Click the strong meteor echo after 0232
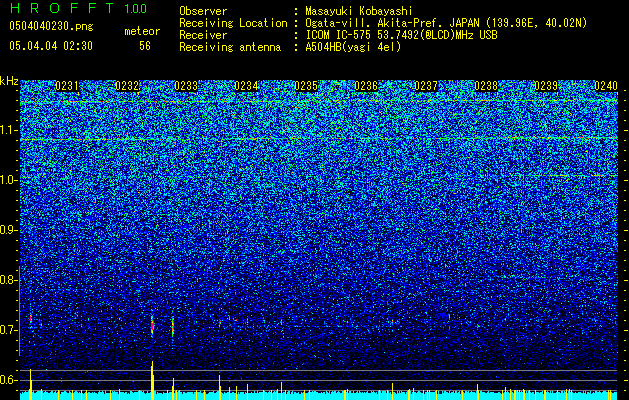This screenshot has height=400, width=629. tap(152, 325)
